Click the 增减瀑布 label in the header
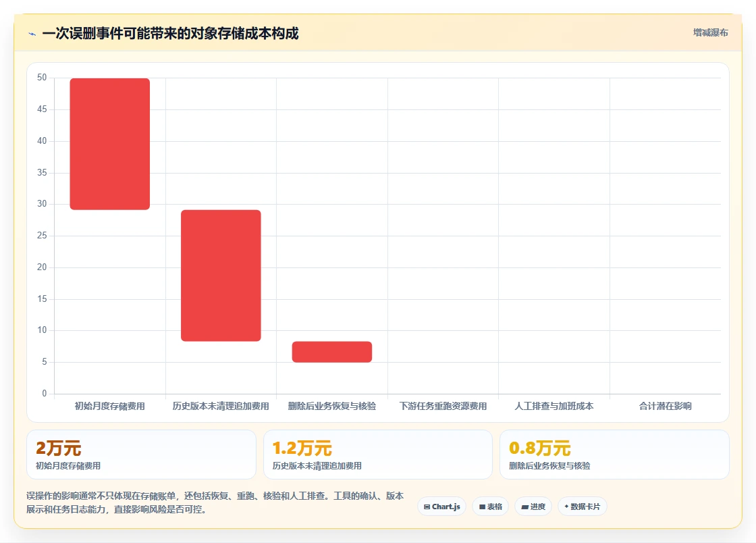Image resolution: width=756 pixels, height=543 pixels. tap(711, 32)
